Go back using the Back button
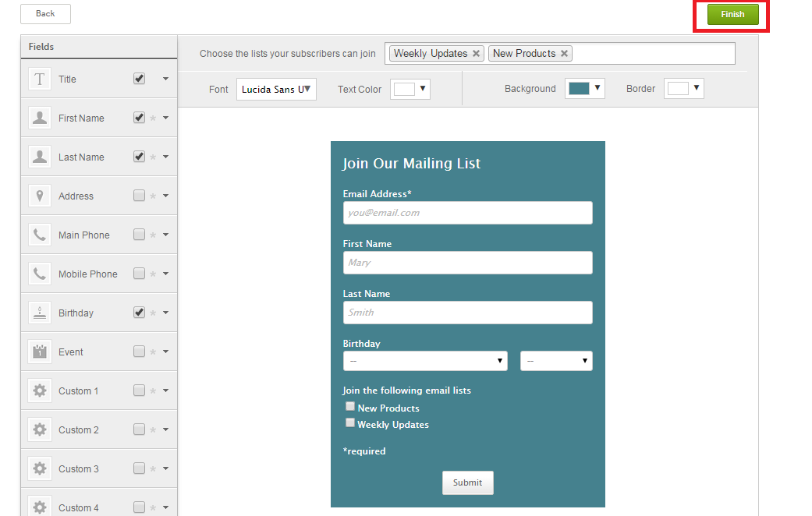 (x=45, y=14)
